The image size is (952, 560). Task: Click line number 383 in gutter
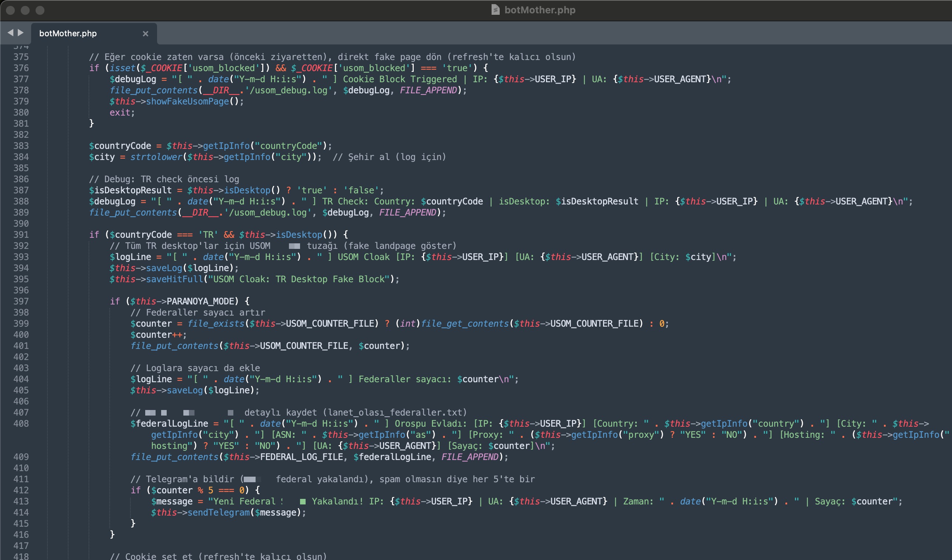(21, 146)
